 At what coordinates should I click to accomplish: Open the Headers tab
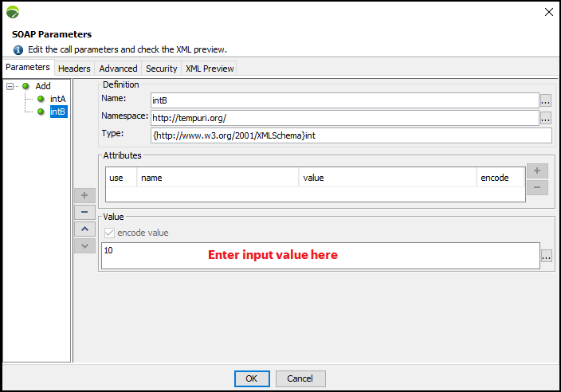pos(74,69)
